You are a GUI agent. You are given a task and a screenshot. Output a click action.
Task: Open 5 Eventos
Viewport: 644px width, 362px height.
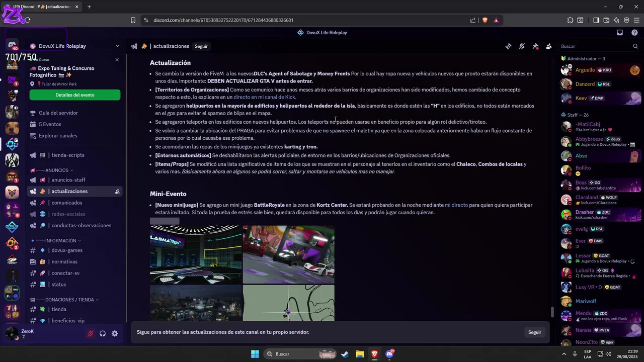[x=50, y=124]
